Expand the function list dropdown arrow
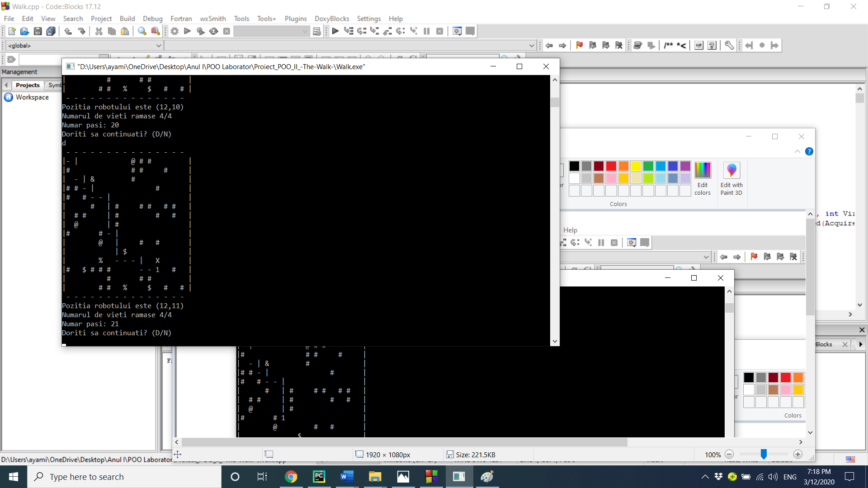Image resolution: width=868 pixels, height=488 pixels. pyautogui.click(x=531, y=46)
